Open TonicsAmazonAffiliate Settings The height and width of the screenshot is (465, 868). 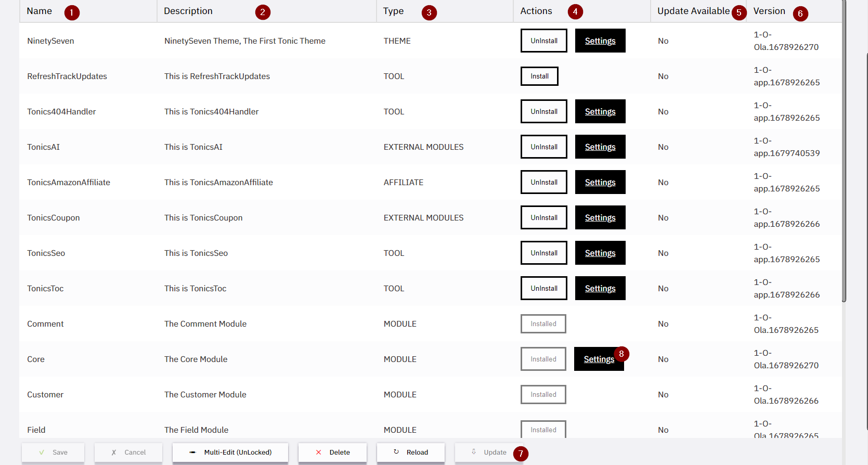(600, 182)
